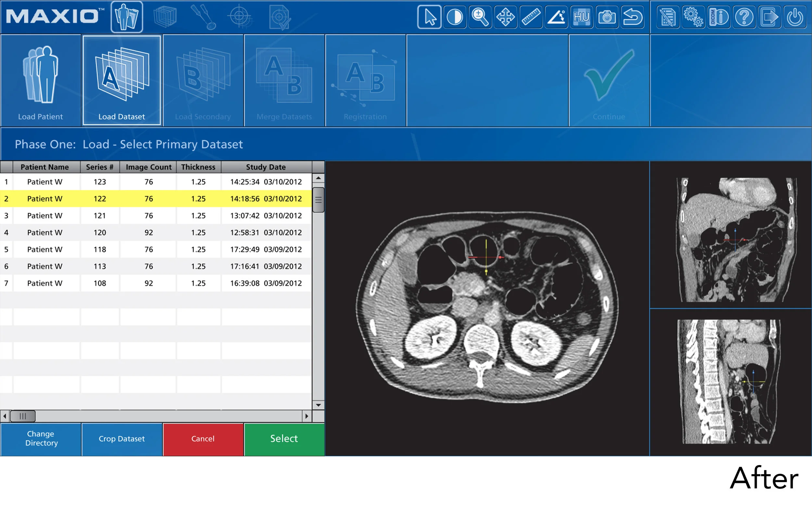The width and height of the screenshot is (812, 505).
Task: Open the 3D volume cube phase icon
Action: pos(165,17)
